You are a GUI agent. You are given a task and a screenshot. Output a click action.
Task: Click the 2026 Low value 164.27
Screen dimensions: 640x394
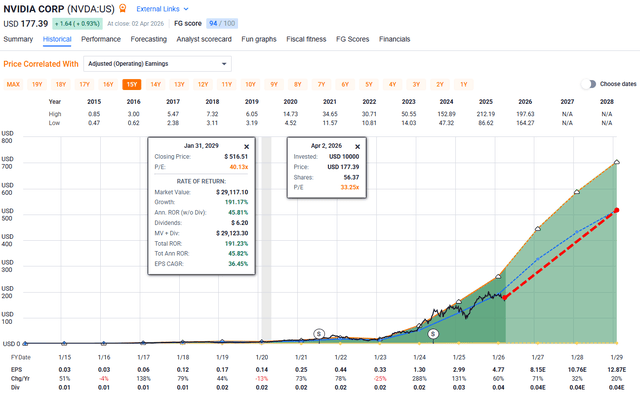[x=525, y=122]
